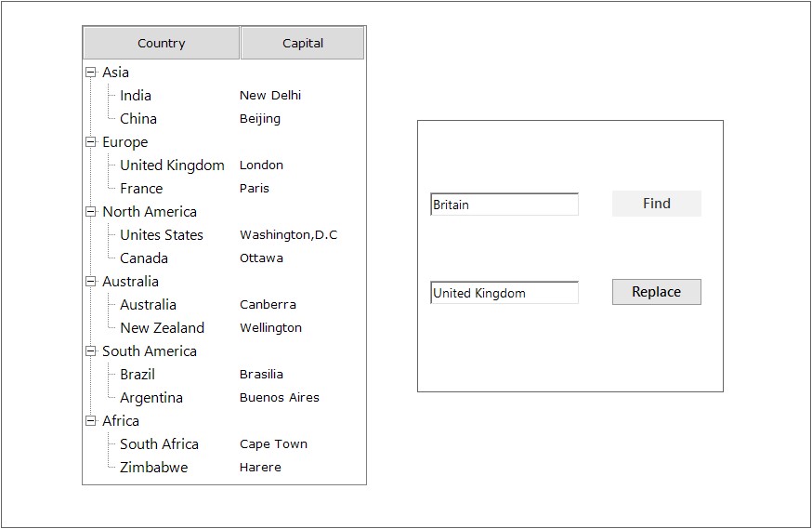Focus the text field containing Britain
Screen dimensions: 812x529
pyautogui.click(x=504, y=205)
